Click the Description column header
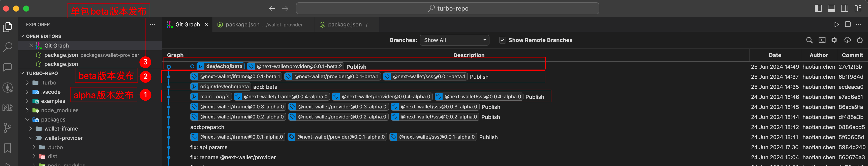 click(x=469, y=55)
